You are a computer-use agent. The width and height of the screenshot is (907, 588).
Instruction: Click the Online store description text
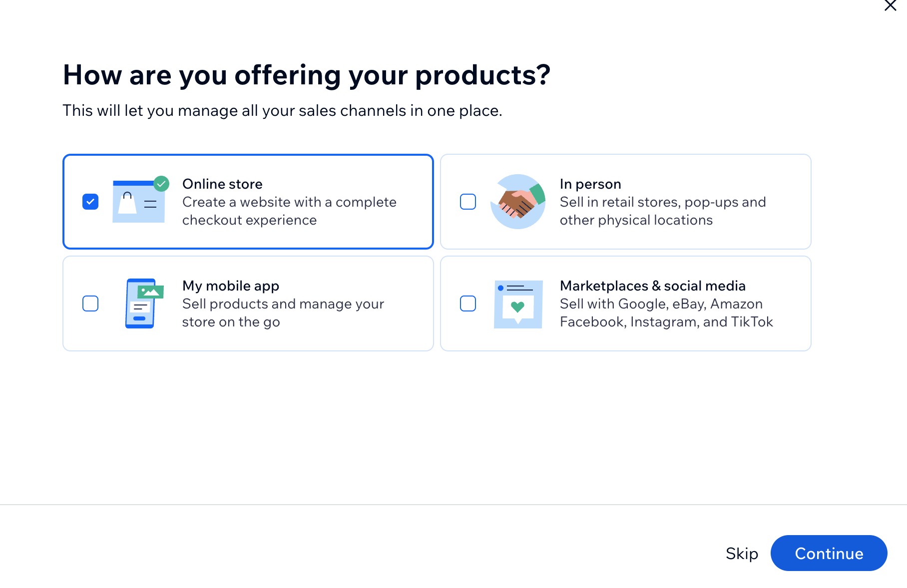[x=290, y=211]
